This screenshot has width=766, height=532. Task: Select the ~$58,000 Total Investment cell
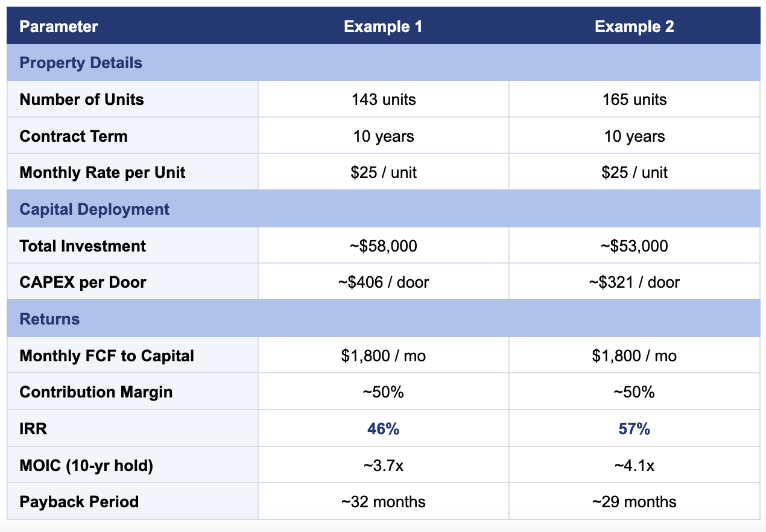[384, 246]
